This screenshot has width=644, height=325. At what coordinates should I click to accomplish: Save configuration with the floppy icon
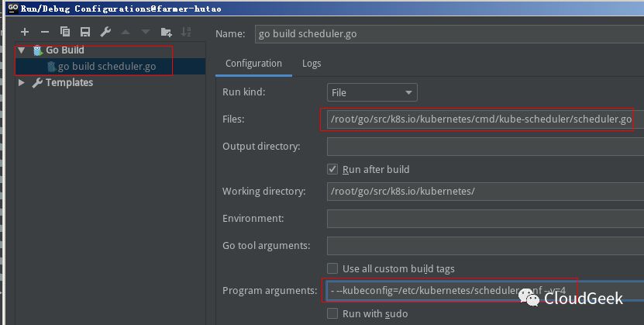coord(85,32)
